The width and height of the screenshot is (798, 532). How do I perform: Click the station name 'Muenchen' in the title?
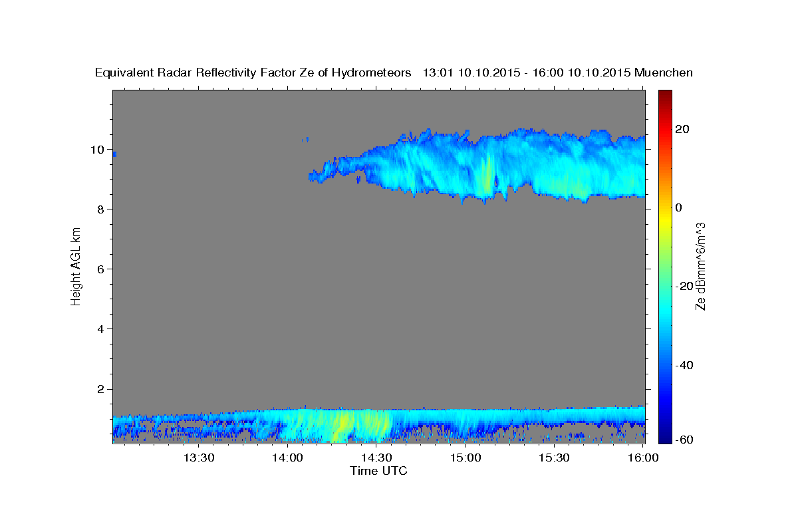click(x=664, y=72)
